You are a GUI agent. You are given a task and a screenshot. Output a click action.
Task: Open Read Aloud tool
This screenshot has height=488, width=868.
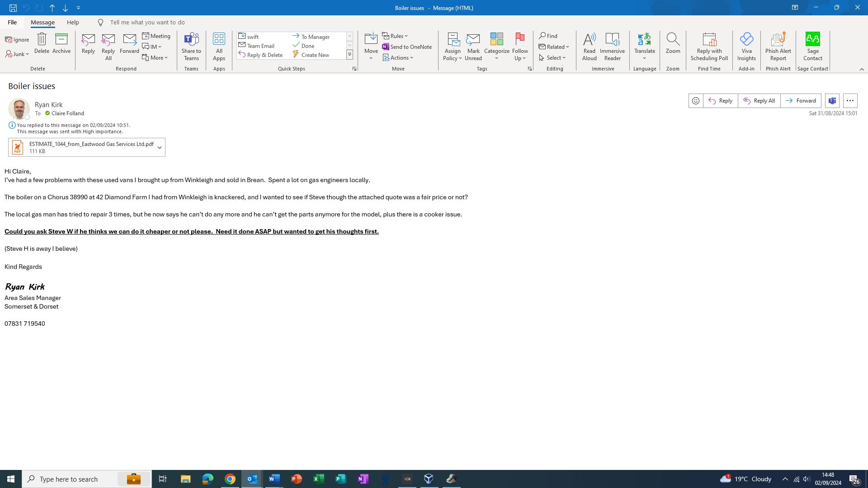pyautogui.click(x=589, y=46)
